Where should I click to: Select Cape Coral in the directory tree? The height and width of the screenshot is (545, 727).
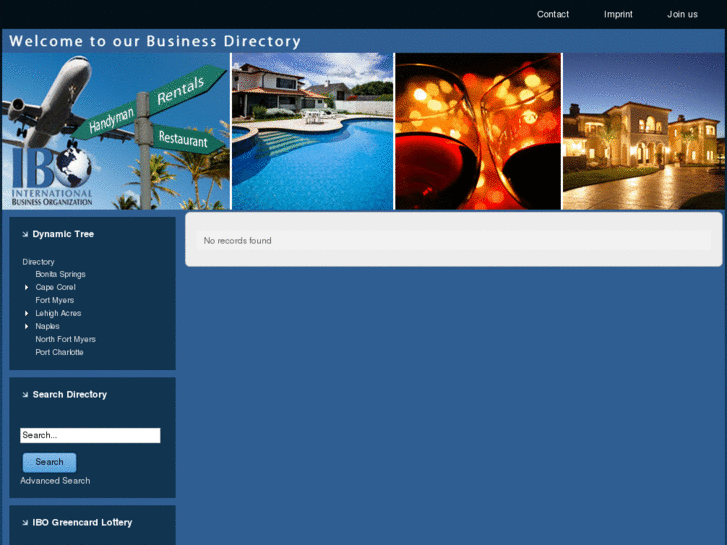coord(55,287)
